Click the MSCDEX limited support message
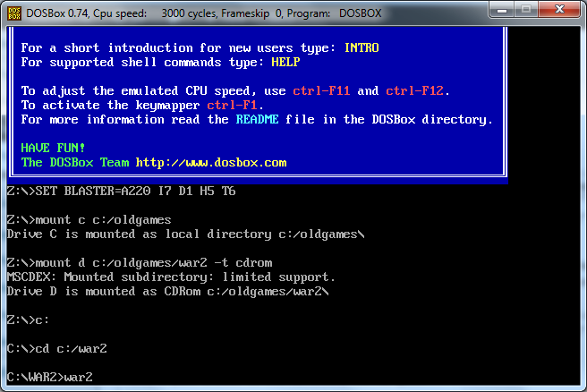The image size is (587, 392). 171,277
